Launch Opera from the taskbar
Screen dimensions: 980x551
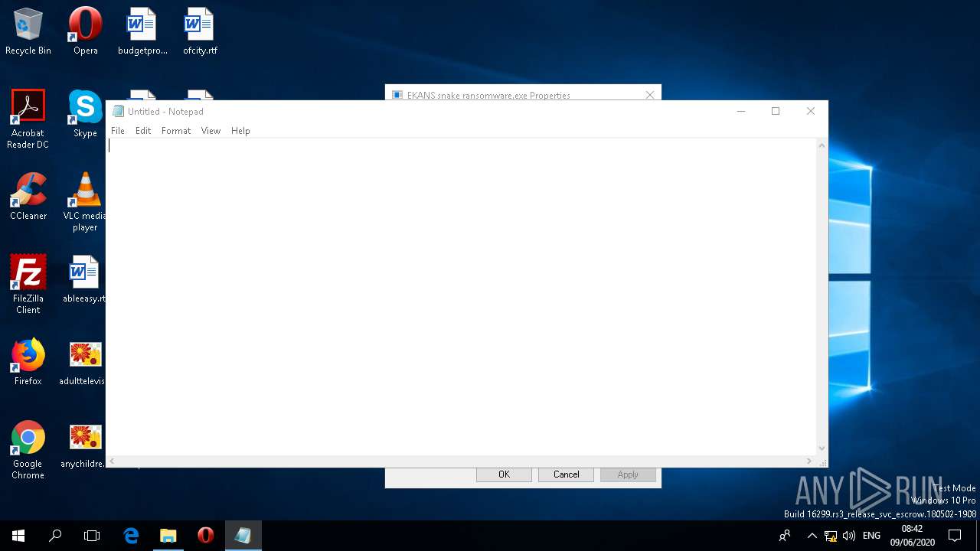[205, 536]
